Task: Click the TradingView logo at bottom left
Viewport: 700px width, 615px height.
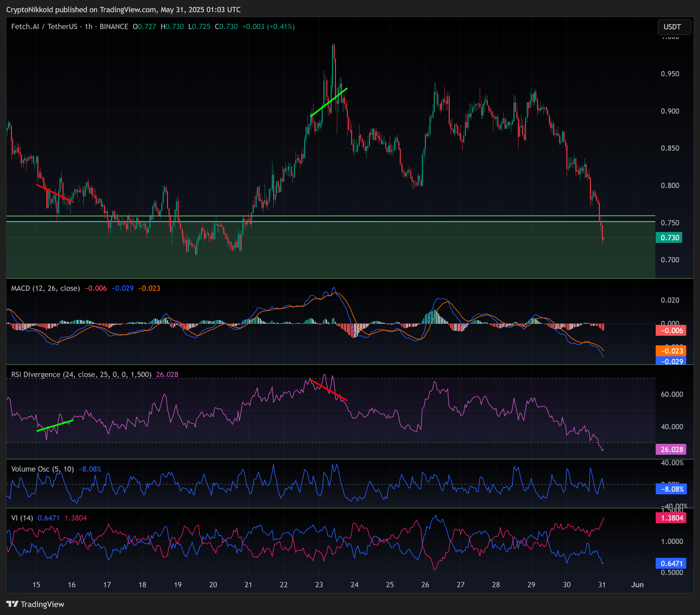Action: (35, 604)
